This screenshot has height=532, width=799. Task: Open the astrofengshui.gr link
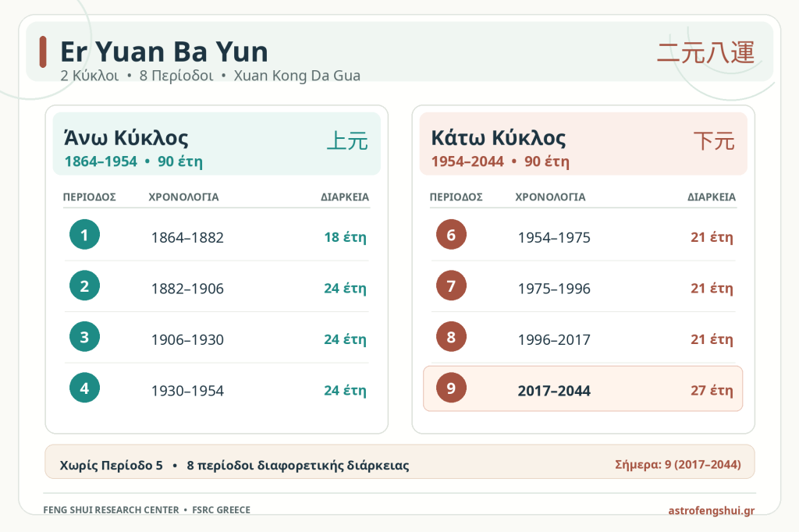pos(712,510)
